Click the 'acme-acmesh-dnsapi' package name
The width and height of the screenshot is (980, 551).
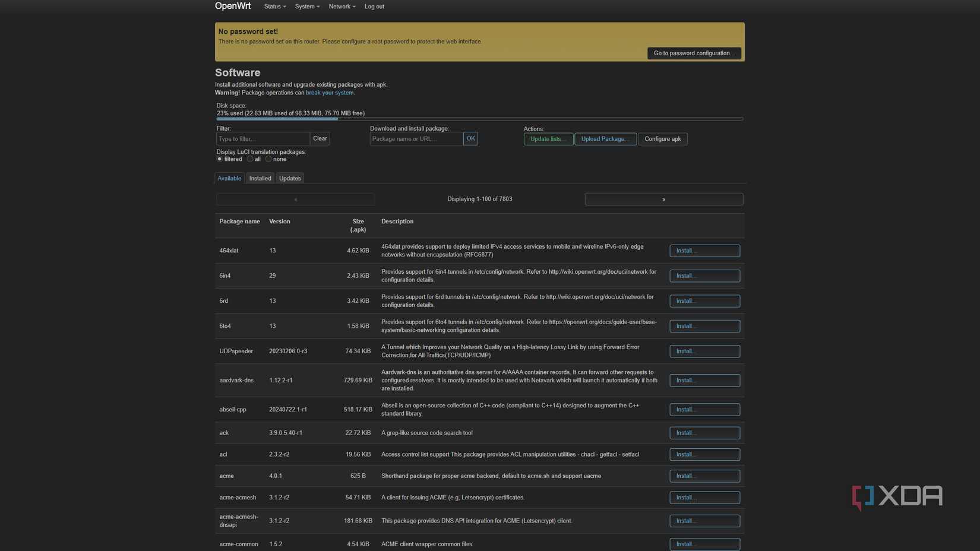pos(239,521)
